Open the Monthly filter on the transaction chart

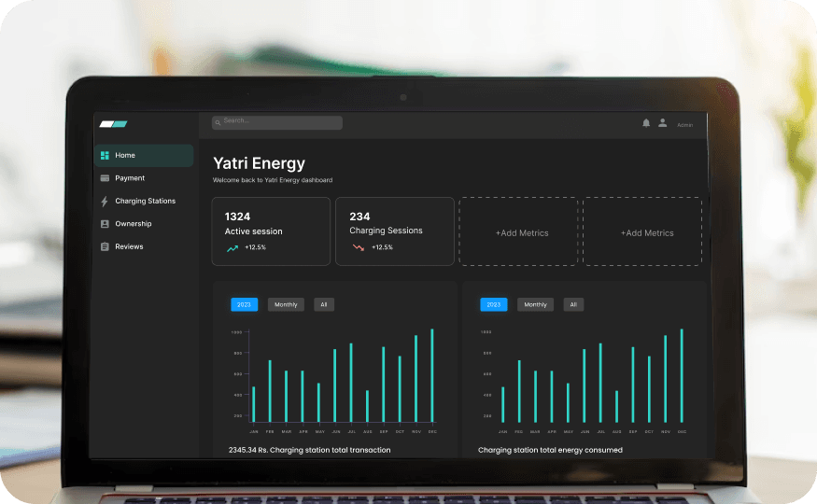(x=286, y=304)
